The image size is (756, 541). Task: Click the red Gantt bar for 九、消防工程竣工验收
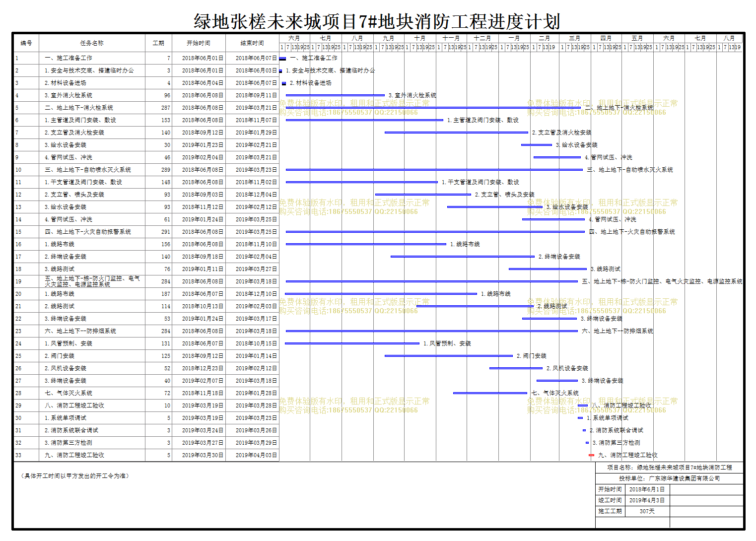(591, 455)
